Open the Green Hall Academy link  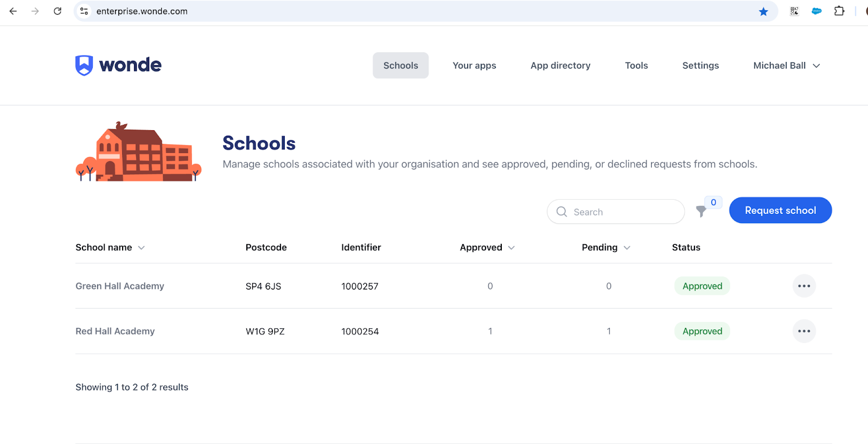[x=120, y=286]
